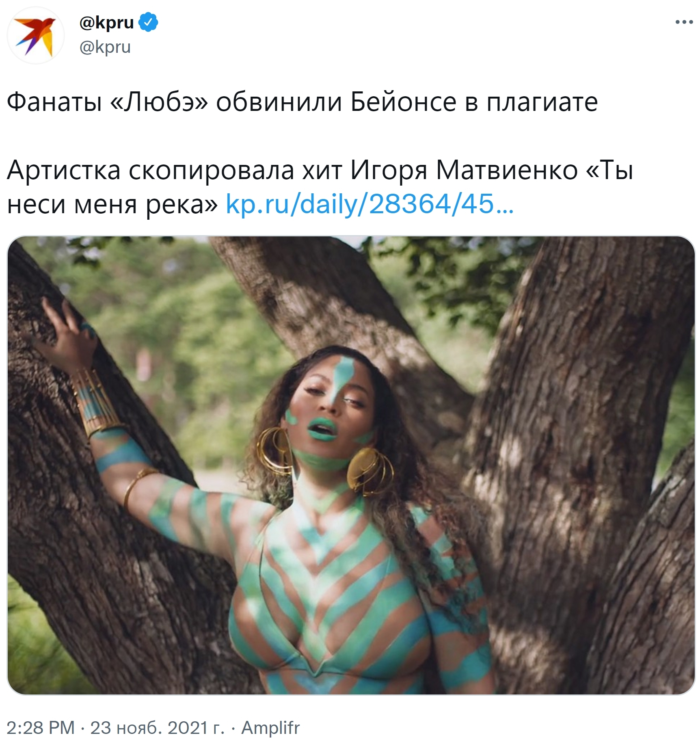The height and width of the screenshot is (742, 700).
Task: Click the Amplifr source label
Action: tap(270, 727)
